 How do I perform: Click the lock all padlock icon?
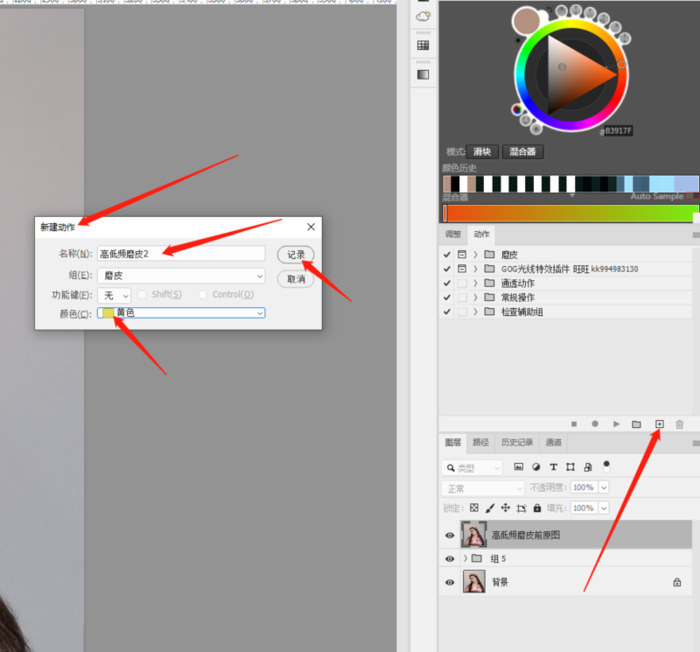pos(536,508)
